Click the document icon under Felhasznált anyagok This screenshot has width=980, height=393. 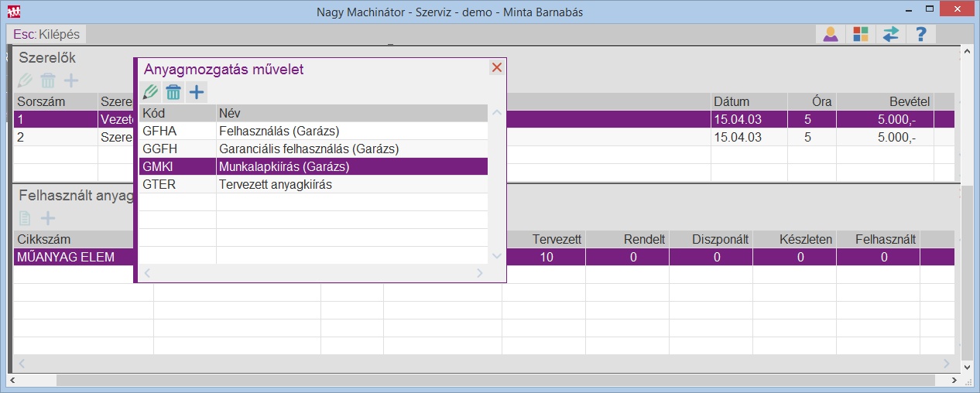click(25, 219)
